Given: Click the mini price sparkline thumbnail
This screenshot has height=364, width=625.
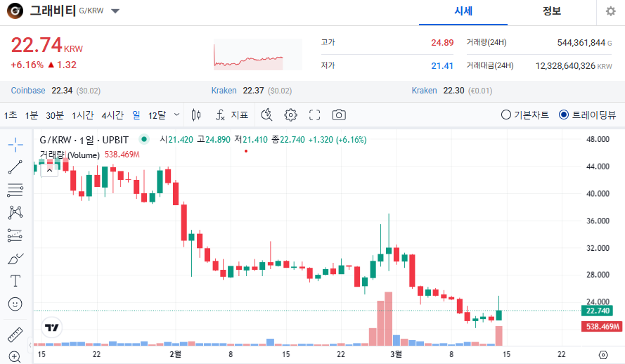Looking at the screenshot, I should pos(258,55).
